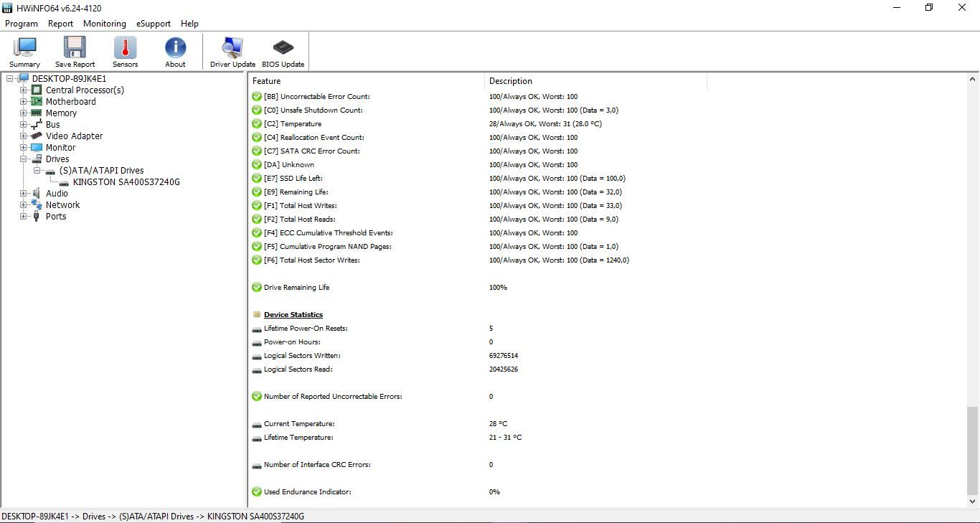Click the (S)ATA/ATAPI Drives icon
The width and height of the screenshot is (980, 523).
50,171
